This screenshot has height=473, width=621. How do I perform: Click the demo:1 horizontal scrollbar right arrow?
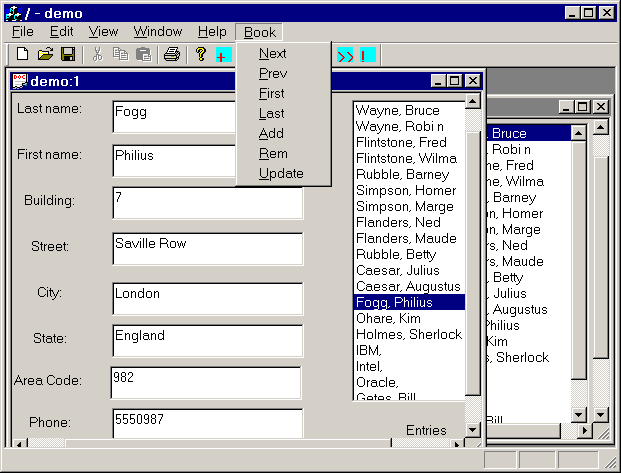click(459, 443)
